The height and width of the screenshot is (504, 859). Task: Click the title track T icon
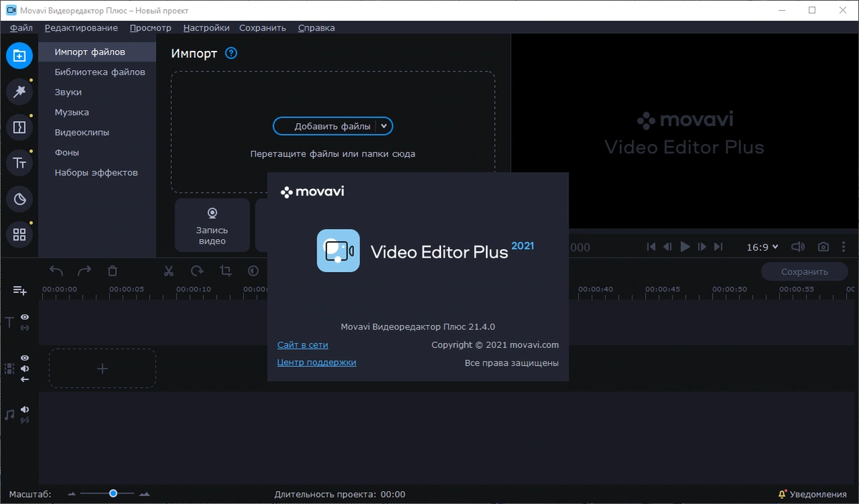(9, 322)
